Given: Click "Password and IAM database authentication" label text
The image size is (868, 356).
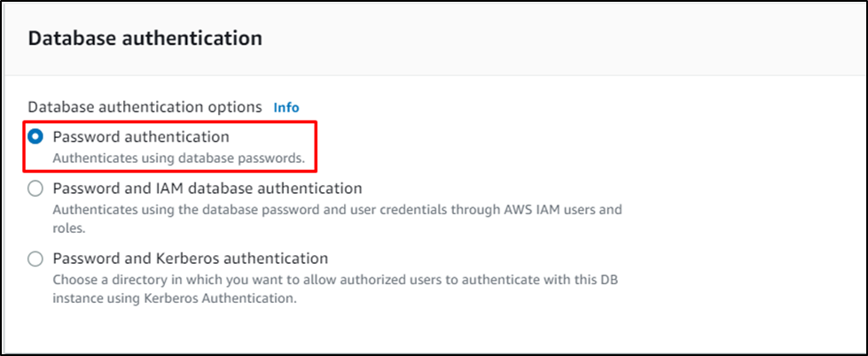Looking at the screenshot, I should (207, 189).
